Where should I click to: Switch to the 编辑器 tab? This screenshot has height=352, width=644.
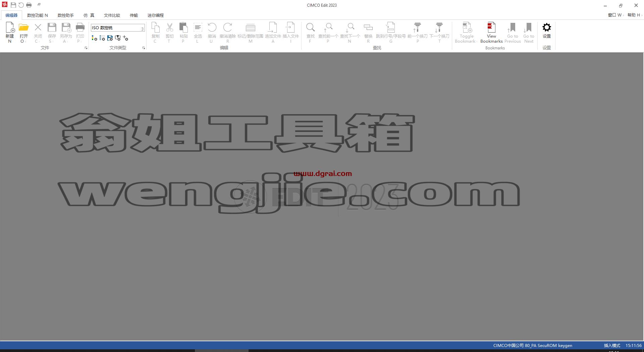coord(11,15)
